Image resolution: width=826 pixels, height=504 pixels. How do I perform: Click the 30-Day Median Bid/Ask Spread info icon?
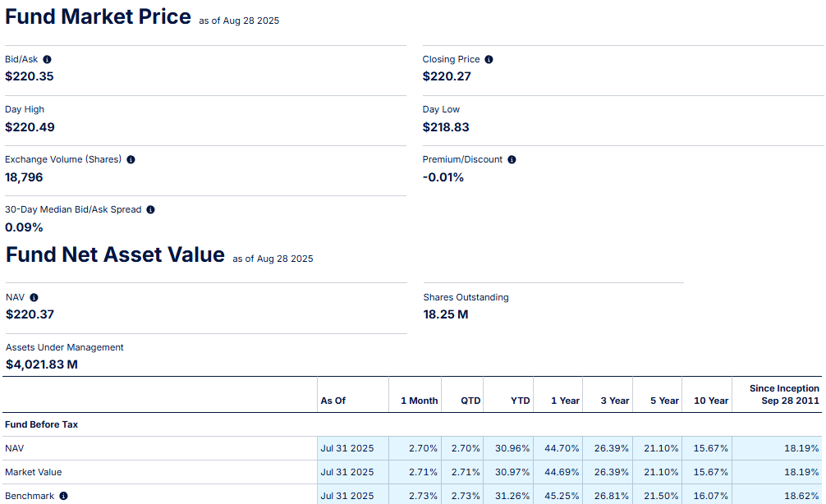pos(150,210)
